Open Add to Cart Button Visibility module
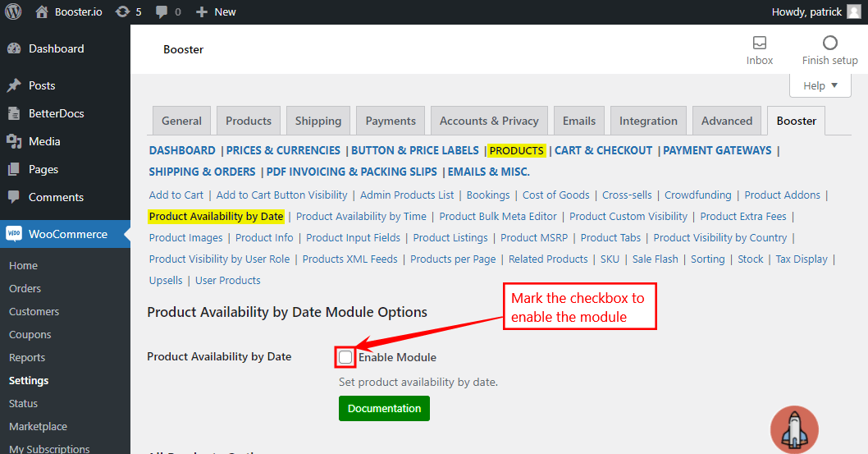This screenshot has width=868, height=454. point(281,195)
